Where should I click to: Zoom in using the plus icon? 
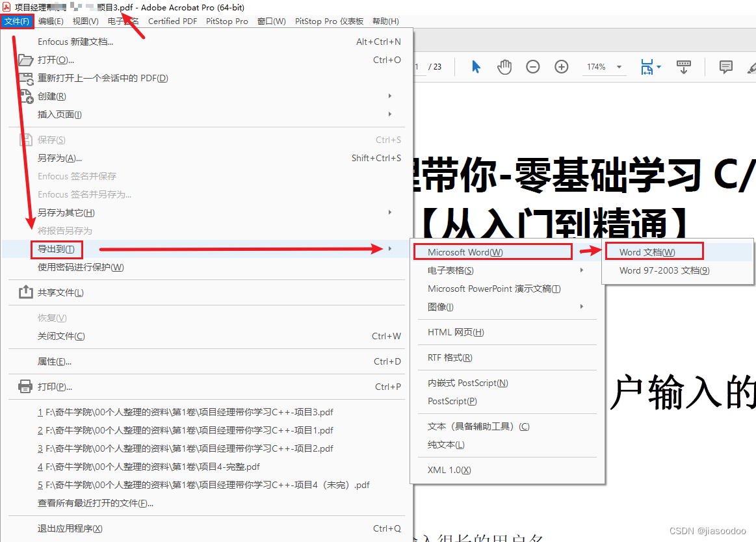click(x=561, y=66)
